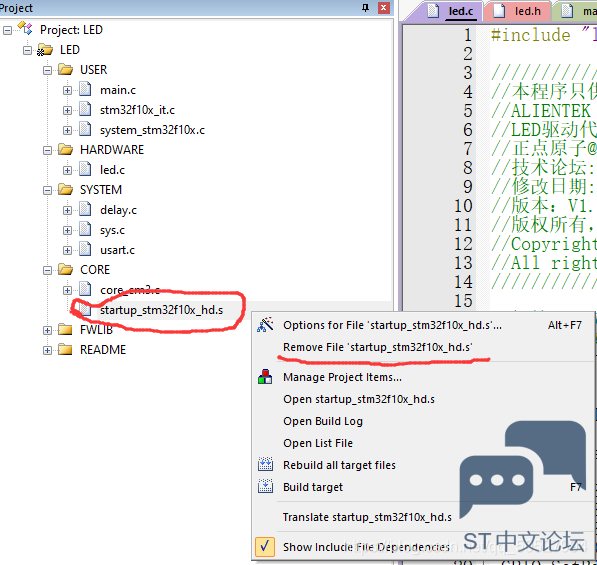
Task: Click the HARDWARE group folder icon
Action: 65,149
